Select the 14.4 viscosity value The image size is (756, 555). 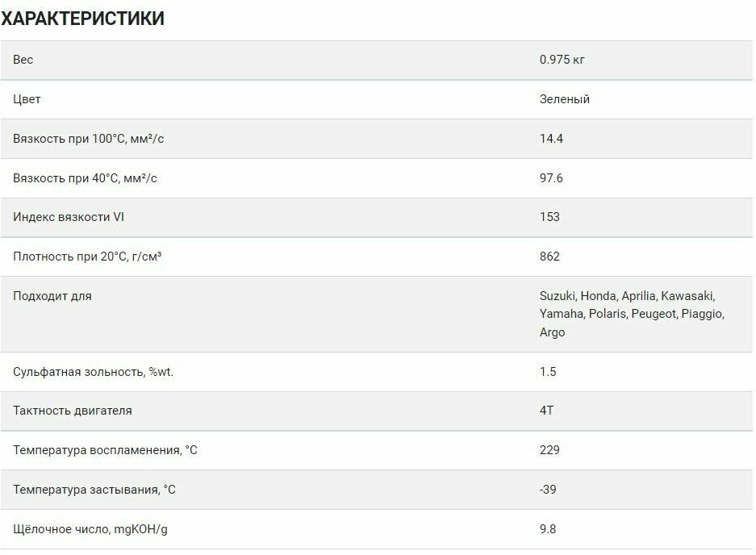pos(551,139)
